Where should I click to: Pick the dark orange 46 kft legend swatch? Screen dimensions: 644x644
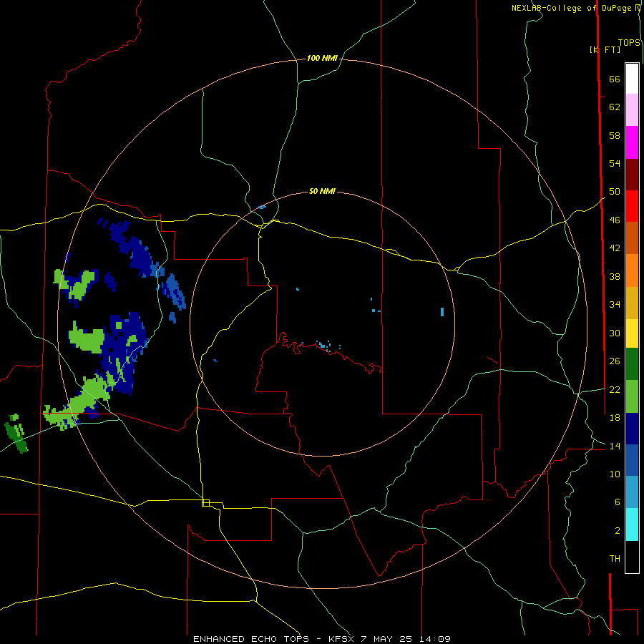point(632,238)
